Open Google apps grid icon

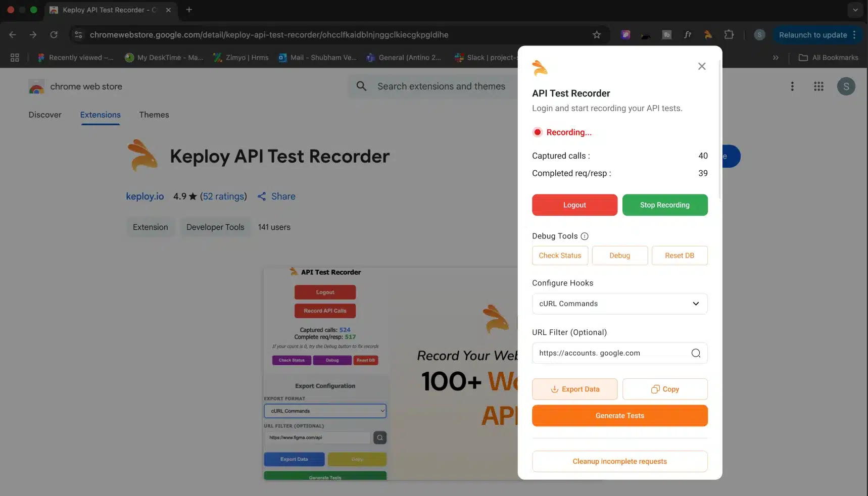pos(818,86)
